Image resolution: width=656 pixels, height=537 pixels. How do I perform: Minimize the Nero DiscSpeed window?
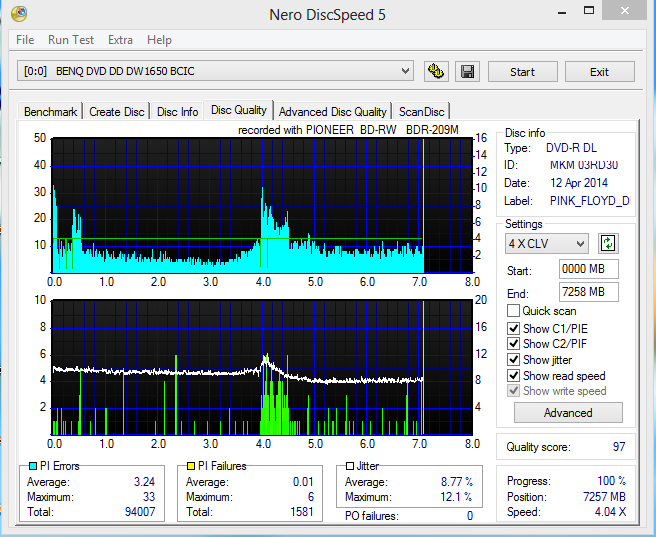click(x=562, y=11)
